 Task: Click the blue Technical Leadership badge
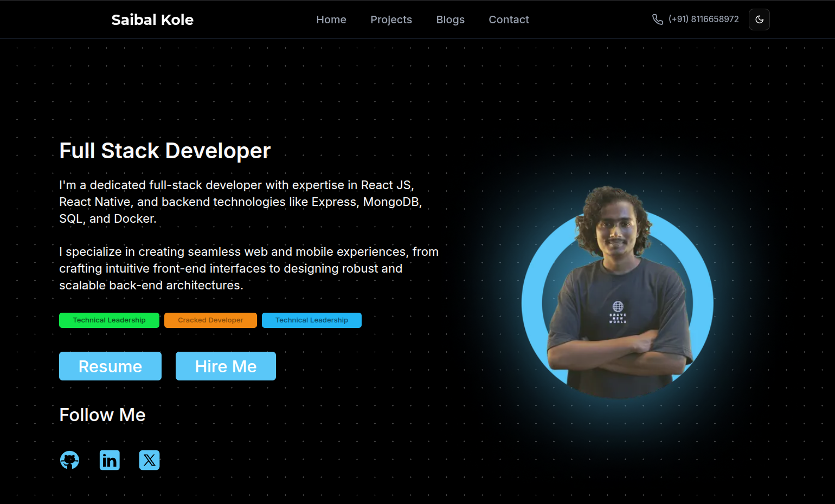point(311,320)
